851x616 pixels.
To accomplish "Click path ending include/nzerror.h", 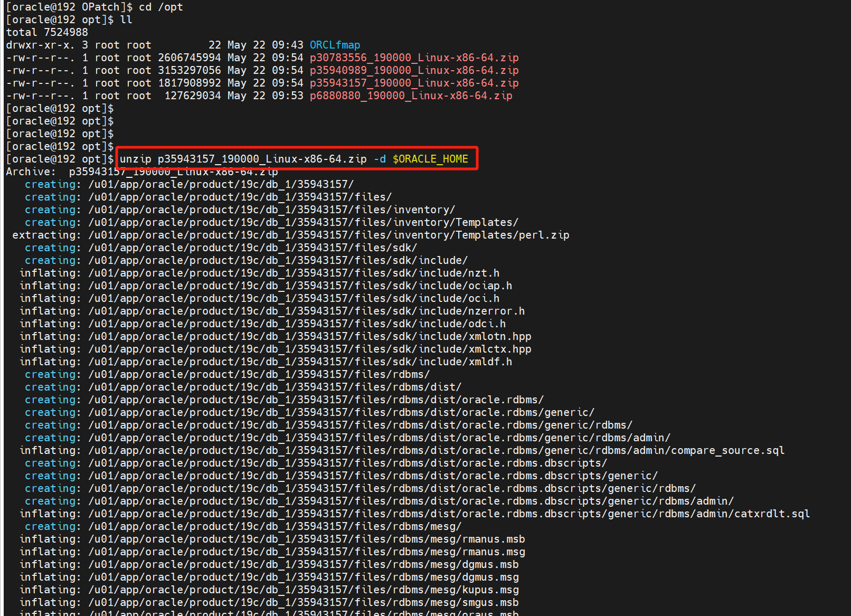I will pos(307,311).
